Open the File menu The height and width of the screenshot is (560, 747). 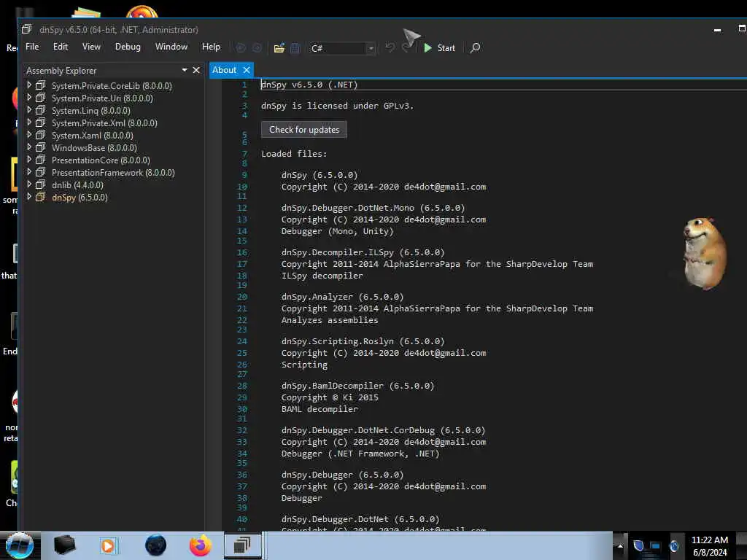[x=32, y=47]
